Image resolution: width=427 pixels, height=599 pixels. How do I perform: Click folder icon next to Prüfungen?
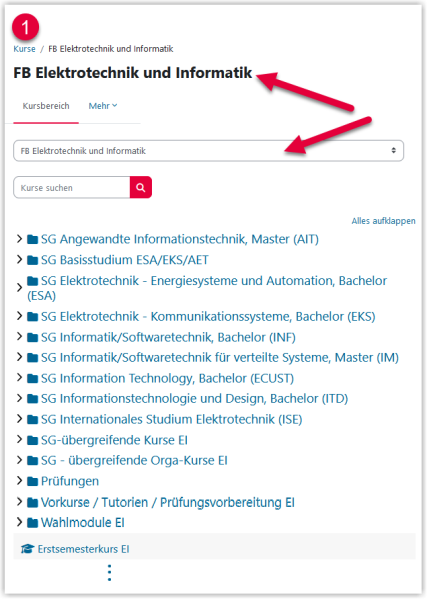[x=32, y=481]
